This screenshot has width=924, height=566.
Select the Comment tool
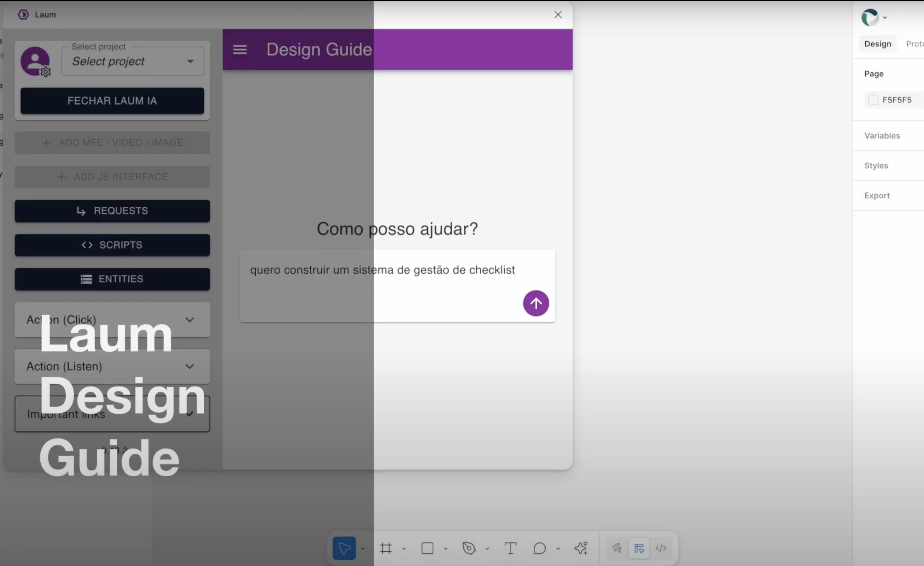539,548
